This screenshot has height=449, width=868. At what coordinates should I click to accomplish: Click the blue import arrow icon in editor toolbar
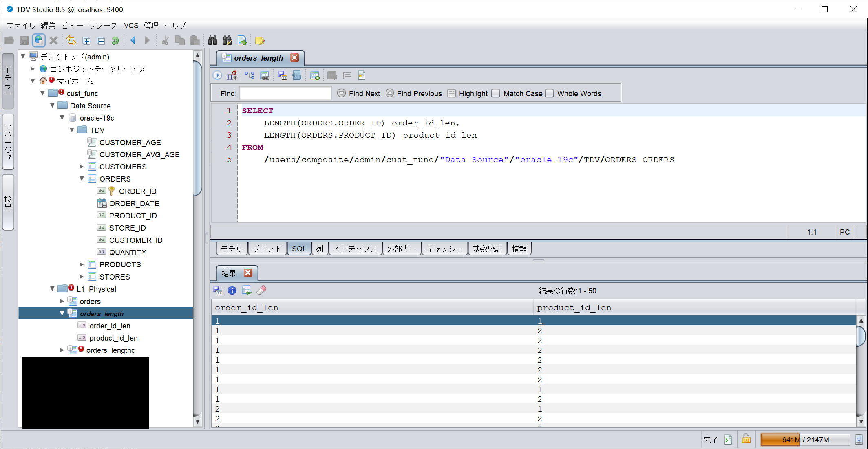pyautogui.click(x=297, y=75)
